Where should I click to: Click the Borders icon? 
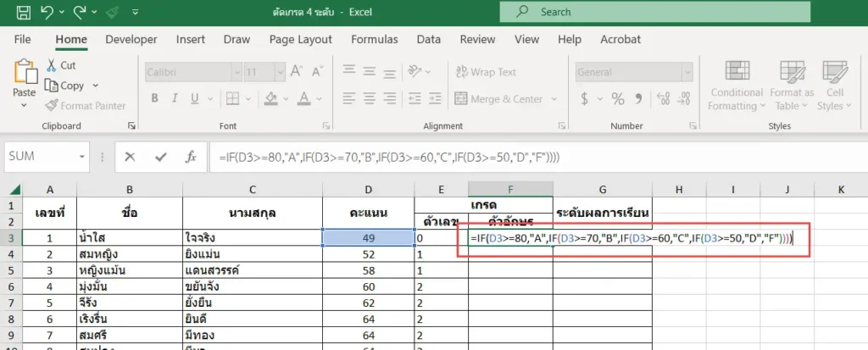(232, 98)
